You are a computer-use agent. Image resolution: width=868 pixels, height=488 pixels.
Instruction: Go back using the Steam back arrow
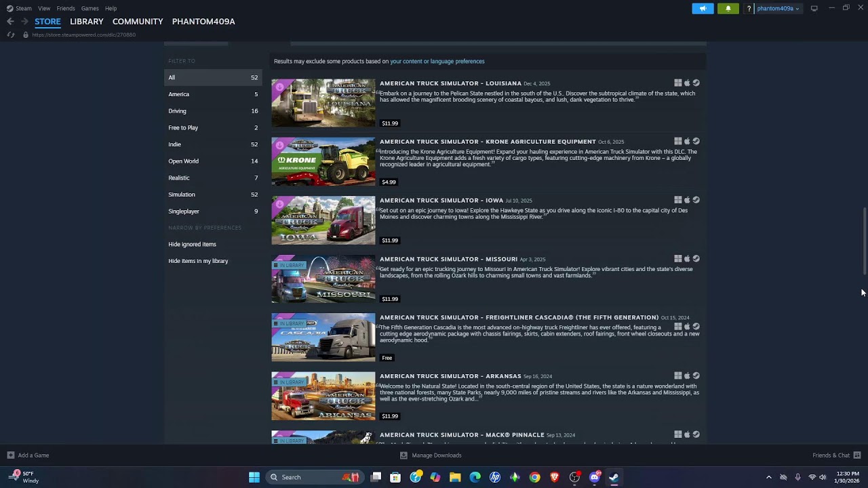pyautogui.click(x=10, y=22)
